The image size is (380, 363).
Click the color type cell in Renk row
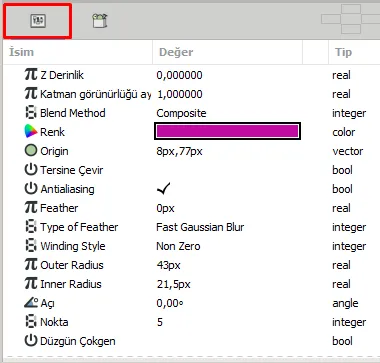point(343,132)
